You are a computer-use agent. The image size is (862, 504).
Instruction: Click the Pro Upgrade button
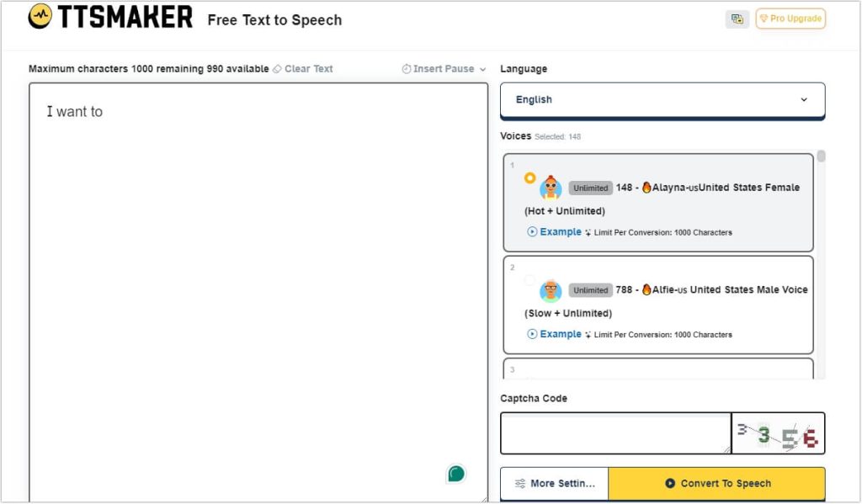tap(790, 19)
